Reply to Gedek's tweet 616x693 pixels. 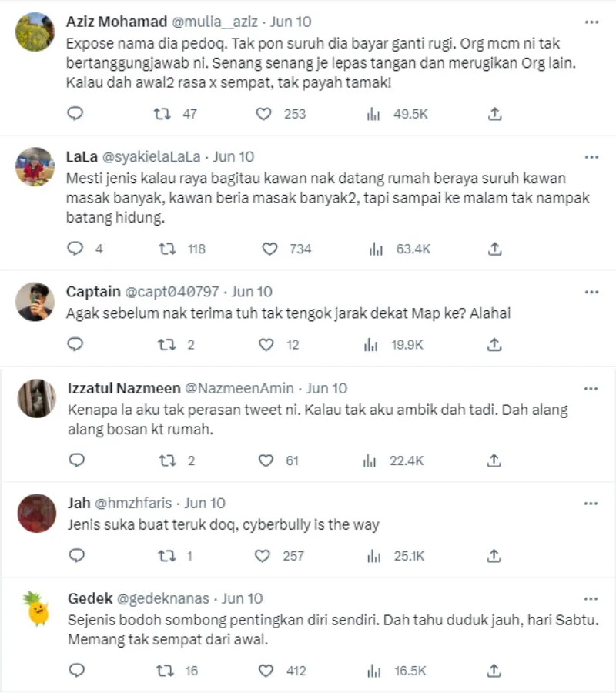(75, 671)
